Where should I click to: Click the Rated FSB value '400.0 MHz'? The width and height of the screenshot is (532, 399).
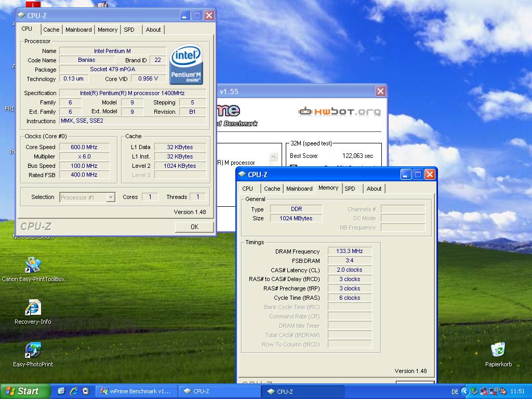[84, 175]
